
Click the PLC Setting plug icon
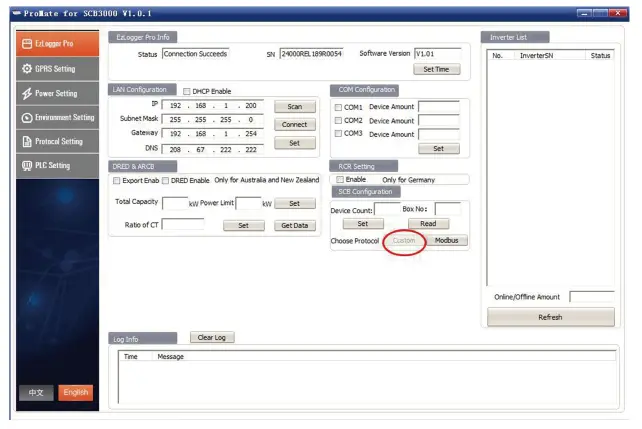(27, 166)
